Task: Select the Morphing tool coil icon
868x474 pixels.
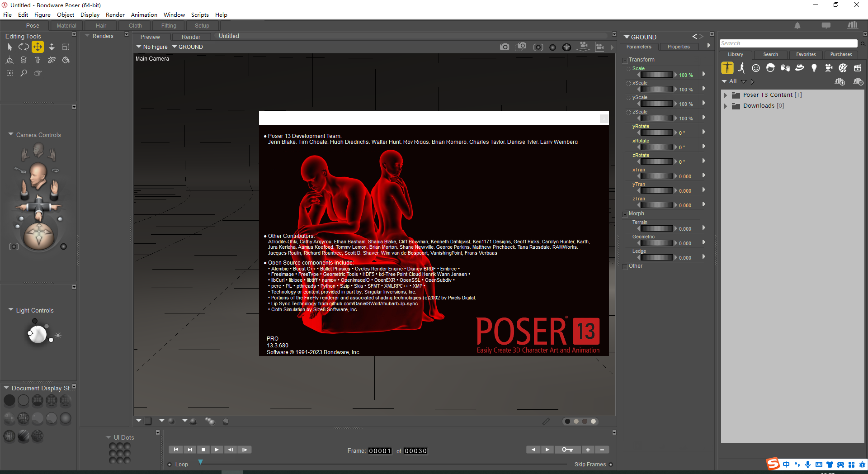Action: (24, 60)
